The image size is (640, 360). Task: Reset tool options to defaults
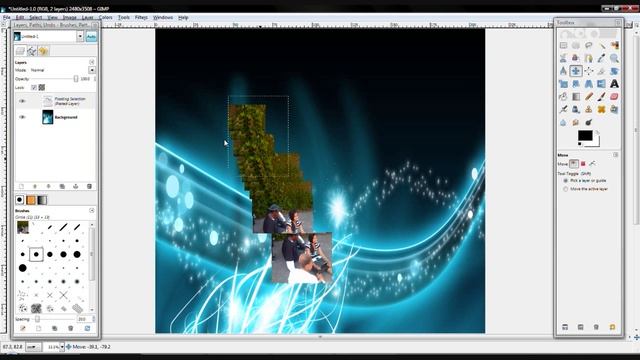pos(612,327)
